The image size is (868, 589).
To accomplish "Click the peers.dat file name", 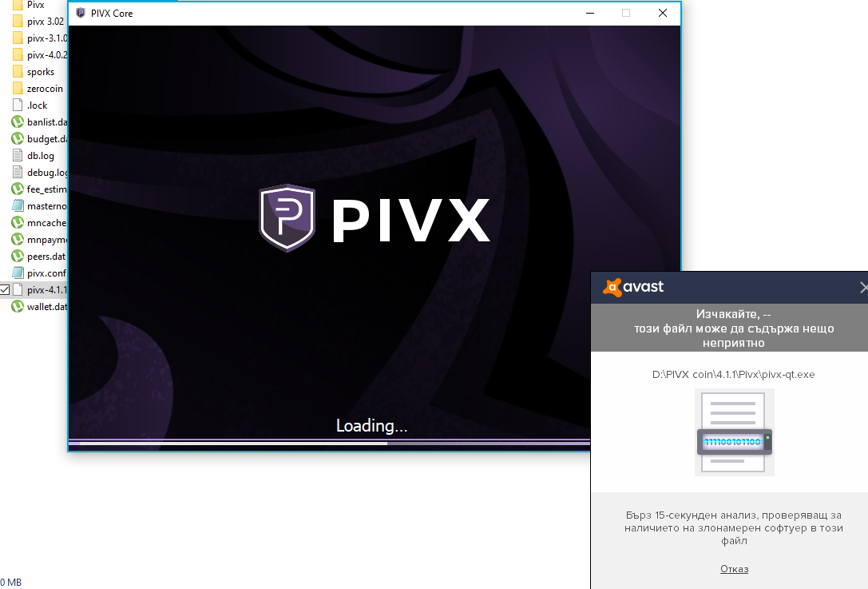I will [46, 257].
